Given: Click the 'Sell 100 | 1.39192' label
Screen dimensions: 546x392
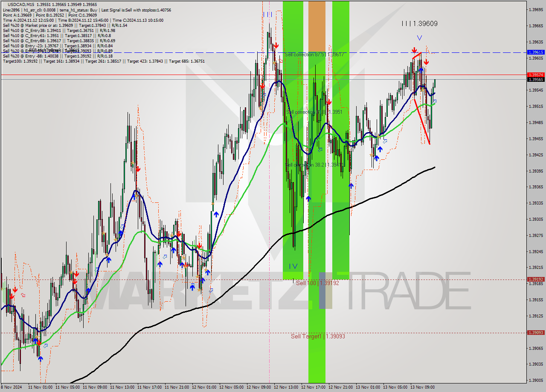Looking at the screenshot, I should click(317, 283).
